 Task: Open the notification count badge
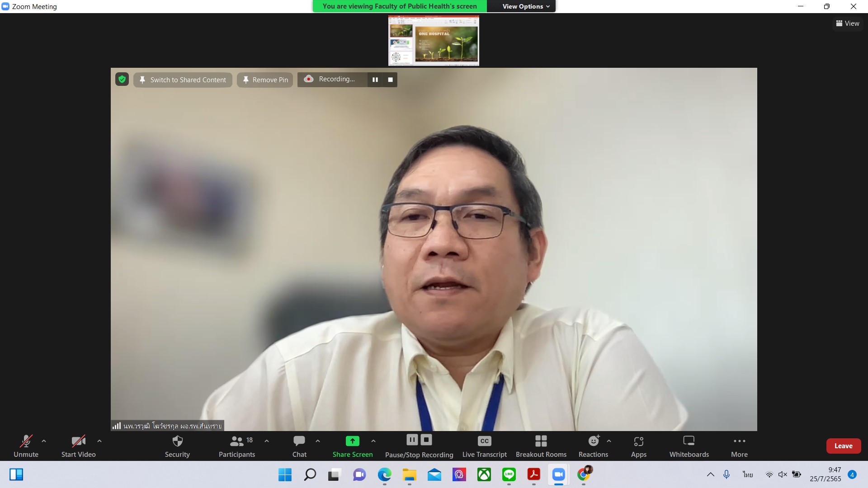click(852, 474)
